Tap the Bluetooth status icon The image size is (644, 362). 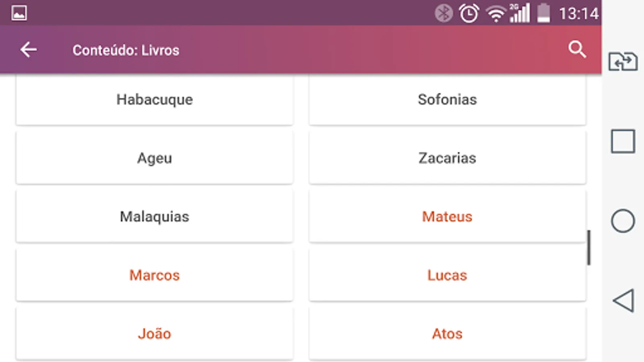(444, 14)
